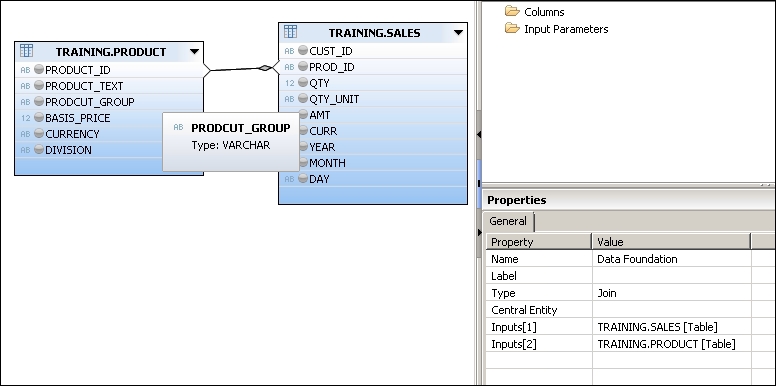This screenshot has width=776, height=386.
Task: Click the Property column header
Action: tap(538, 242)
